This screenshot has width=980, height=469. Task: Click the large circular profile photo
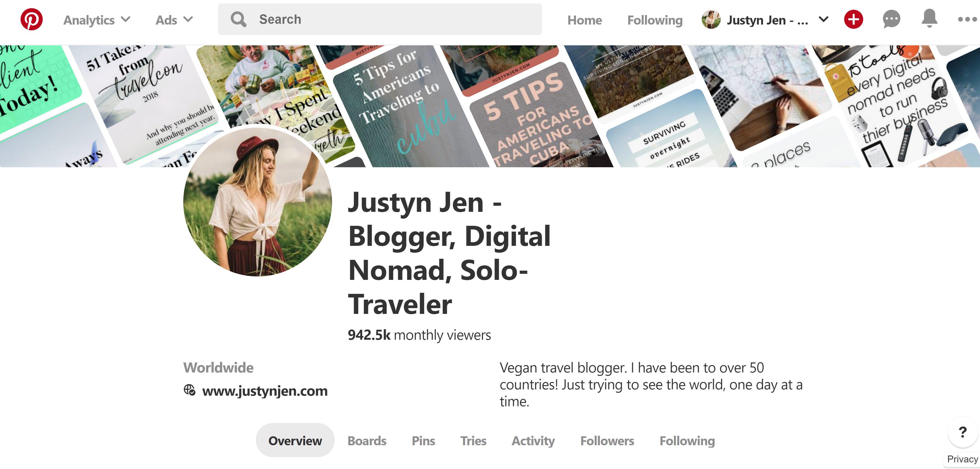coord(258,202)
